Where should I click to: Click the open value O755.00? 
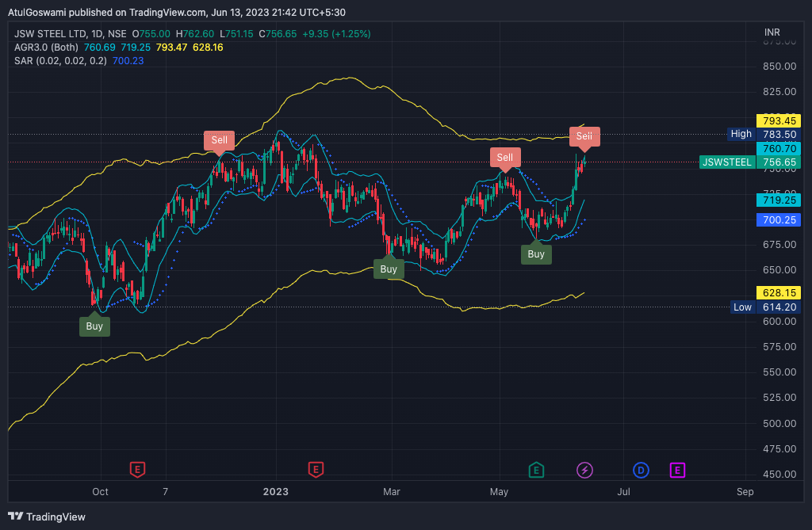tap(151, 33)
